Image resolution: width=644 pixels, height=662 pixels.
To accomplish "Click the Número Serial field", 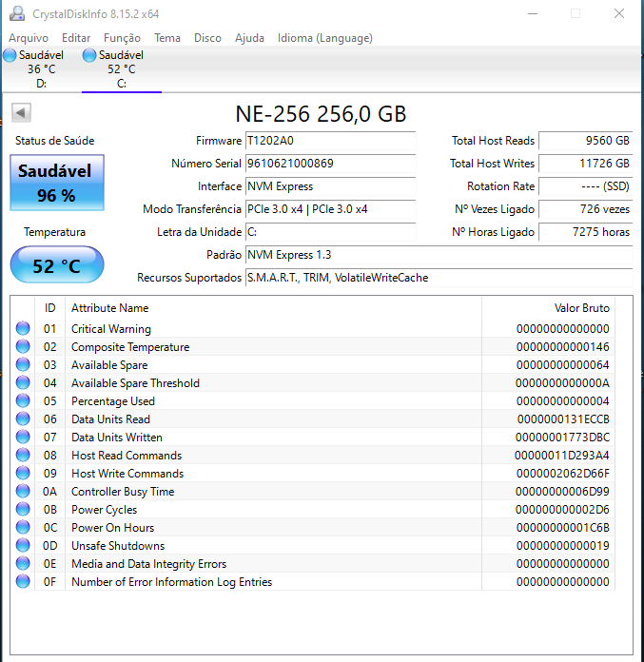I will point(331,164).
